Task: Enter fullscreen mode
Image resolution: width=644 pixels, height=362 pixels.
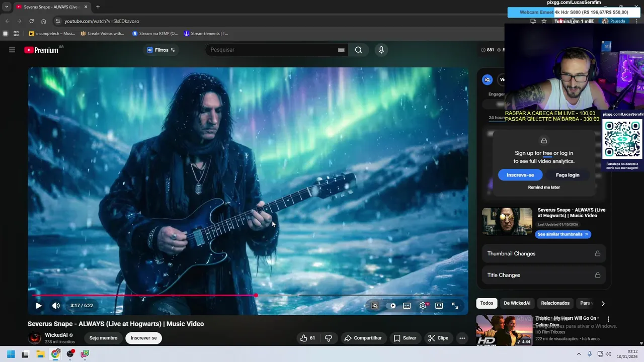Action: tap(455, 306)
